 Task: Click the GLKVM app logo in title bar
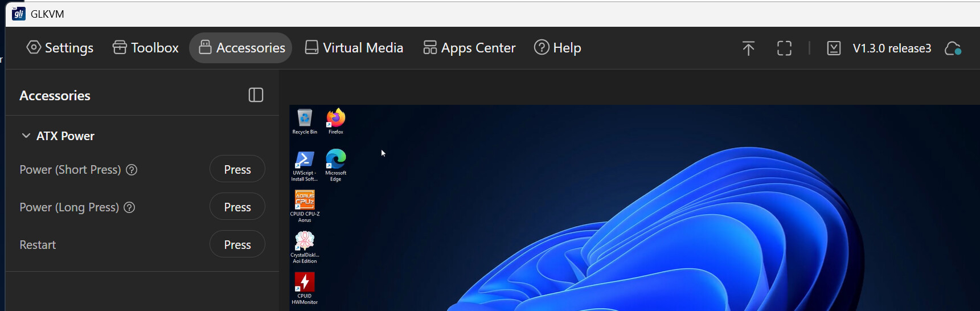19,14
